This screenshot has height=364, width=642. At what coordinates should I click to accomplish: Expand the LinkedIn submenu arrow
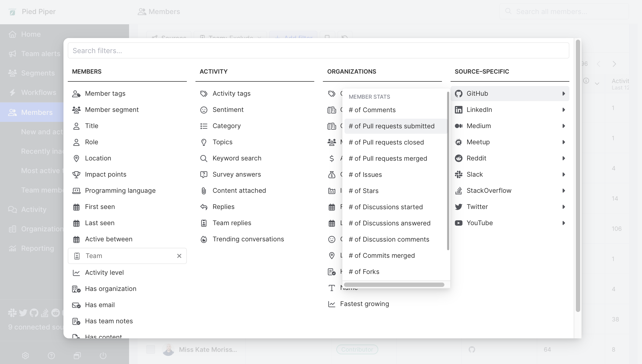point(563,110)
